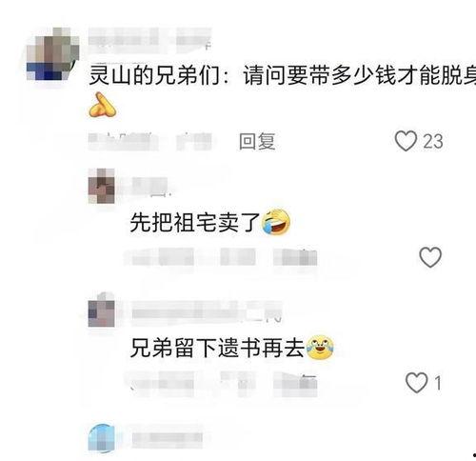The height and width of the screenshot is (461, 476).
Task: Open the light blue avatar at bottom
Action: [x=102, y=438]
